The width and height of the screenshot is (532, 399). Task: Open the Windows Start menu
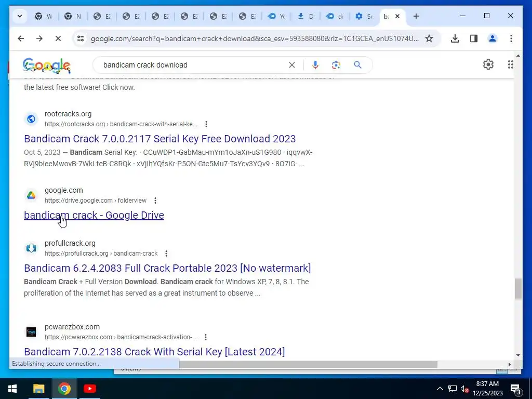pyautogui.click(x=12, y=389)
